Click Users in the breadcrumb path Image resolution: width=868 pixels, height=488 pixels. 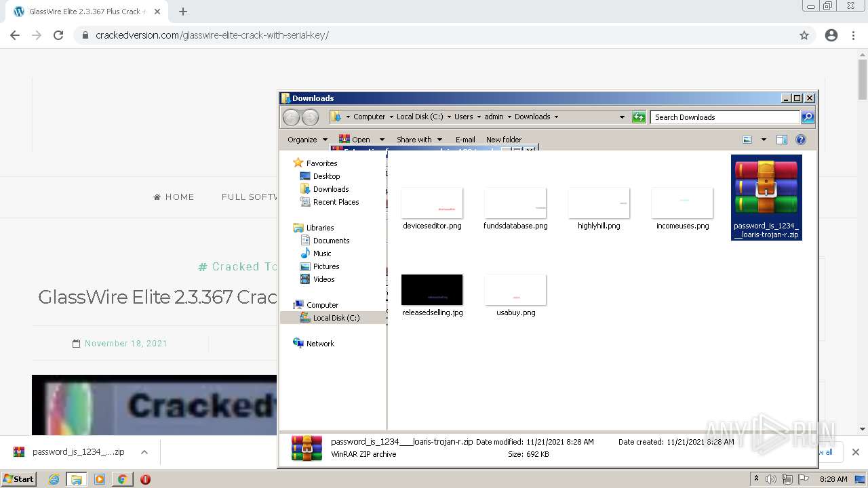(x=464, y=117)
